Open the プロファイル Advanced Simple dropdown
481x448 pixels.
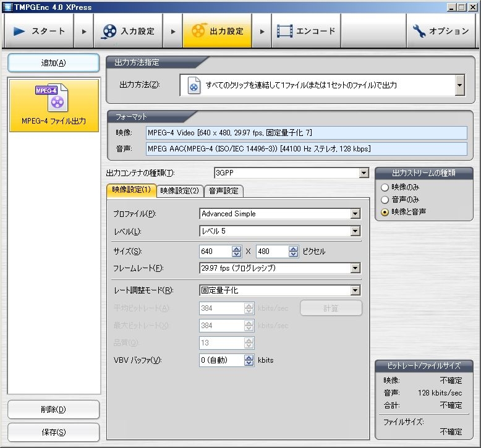355,214
